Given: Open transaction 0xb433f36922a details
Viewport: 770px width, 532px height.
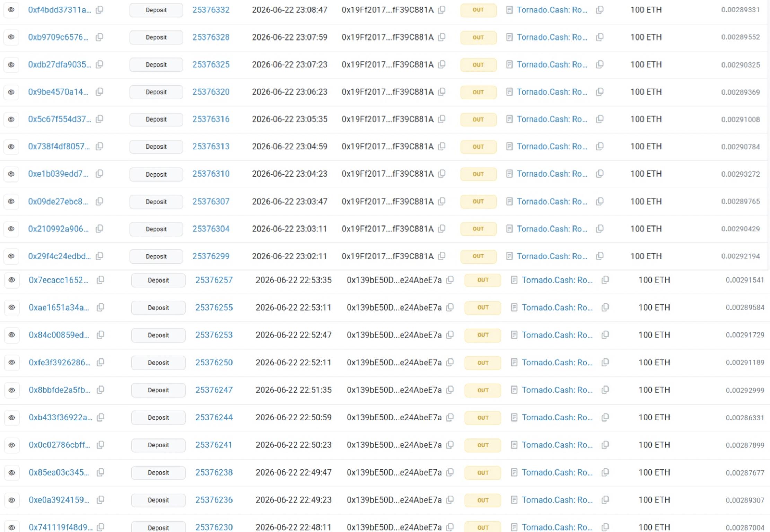Looking at the screenshot, I should coord(61,417).
